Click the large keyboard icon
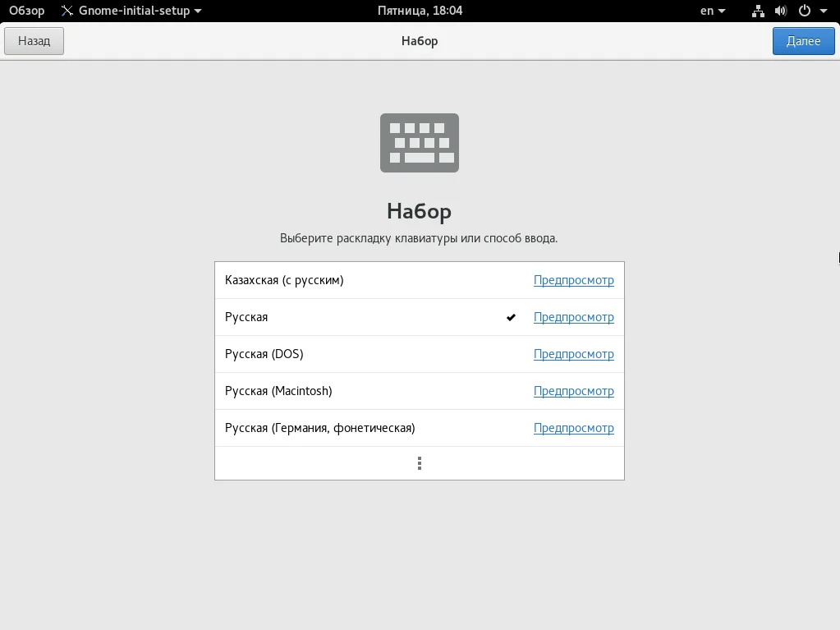 click(x=419, y=143)
